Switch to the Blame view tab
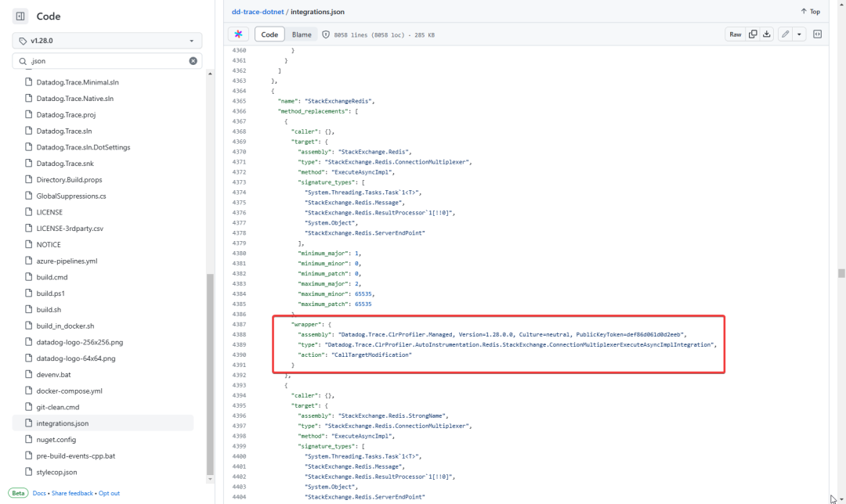This screenshot has width=846, height=504. tap(302, 34)
